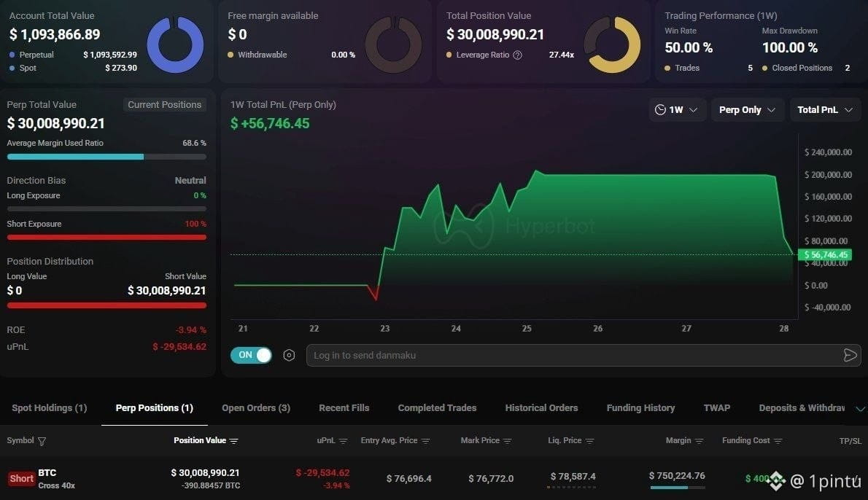
Task: Click the Free margin donut chart
Action: pos(394,44)
